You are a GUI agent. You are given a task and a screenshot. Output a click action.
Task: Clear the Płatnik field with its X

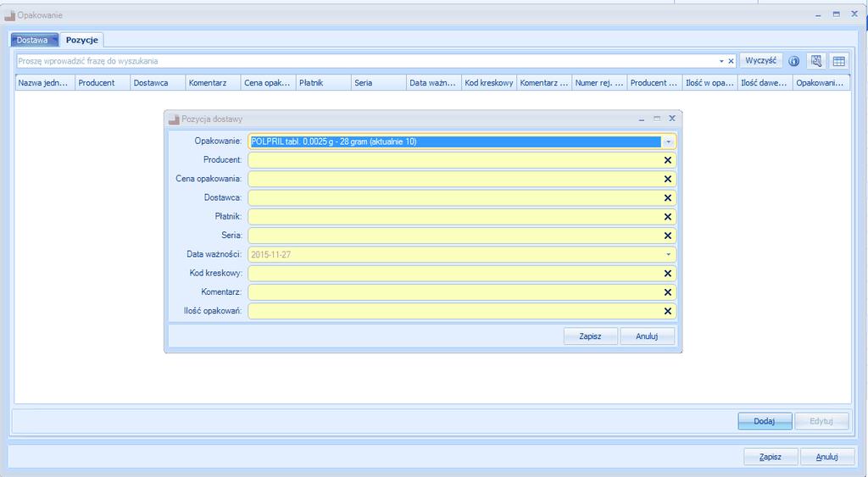[x=668, y=216]
